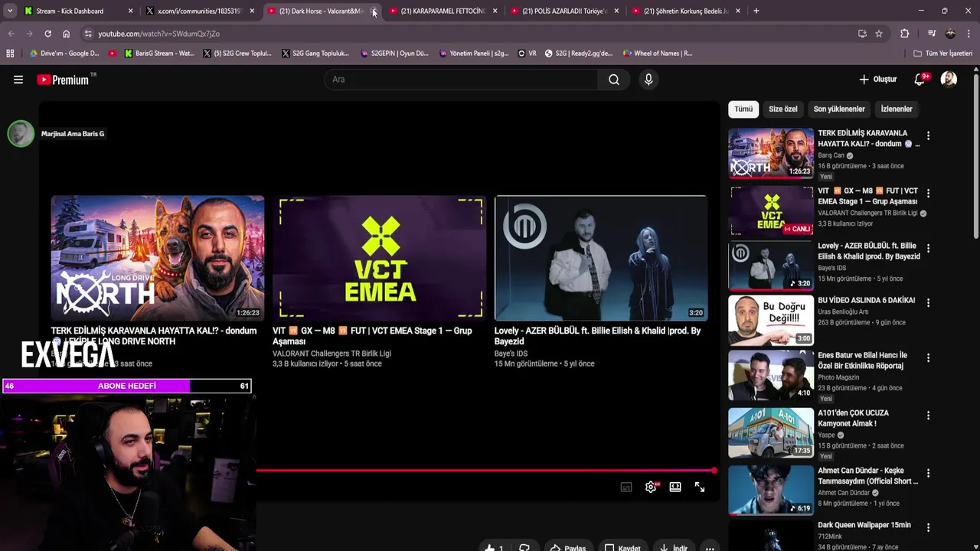Image resolution: width=980 pixels, height=551 pixels.
Task: Open the notifications bell
Action: pos(920,80)
